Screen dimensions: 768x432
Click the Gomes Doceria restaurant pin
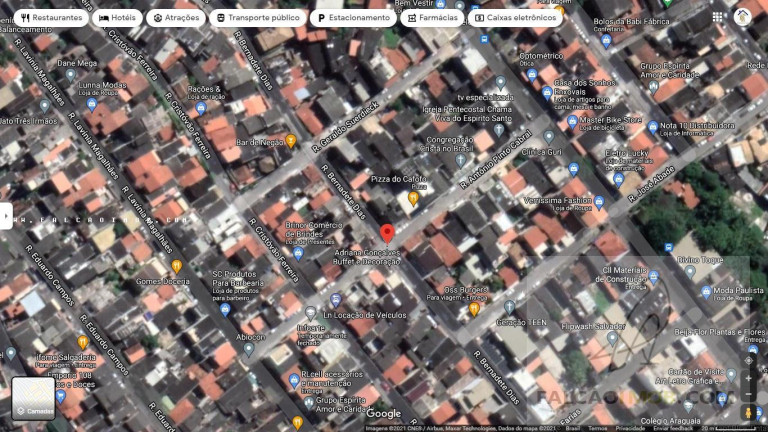[x=177, y=266]
